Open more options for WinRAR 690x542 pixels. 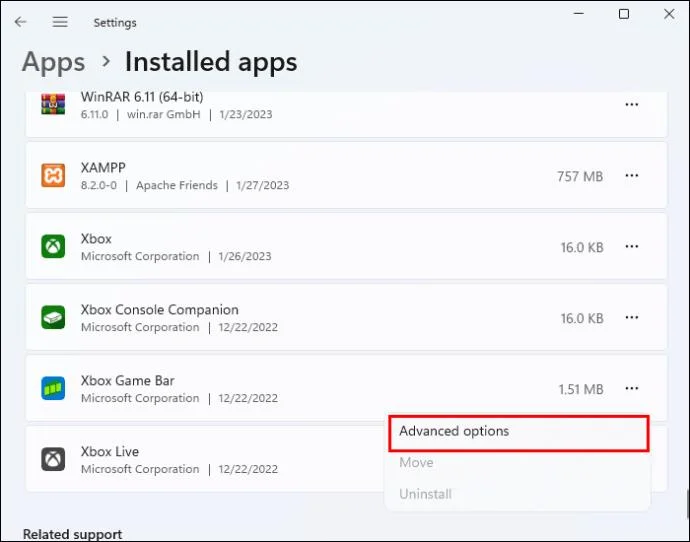(x=632, y=105)
